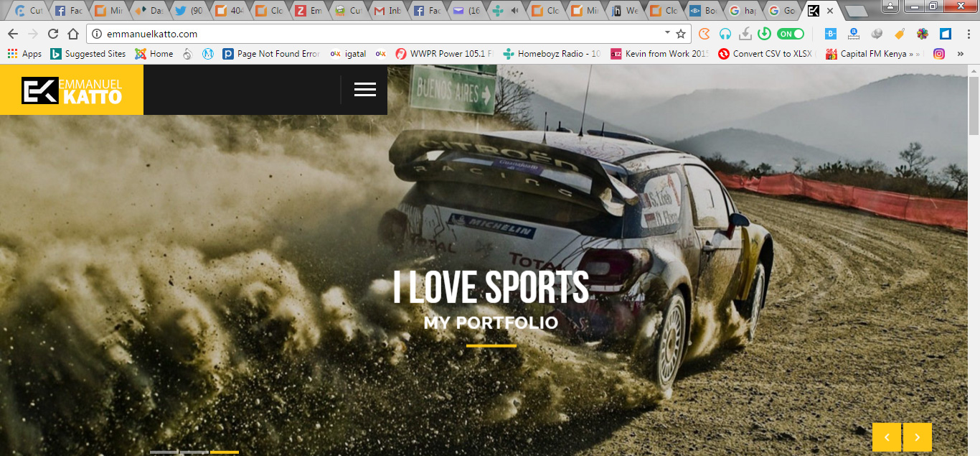Open the Apps bookmark shortcut
Image resolution: width=980 pixels, height=456 pixels.
(24, 54)
